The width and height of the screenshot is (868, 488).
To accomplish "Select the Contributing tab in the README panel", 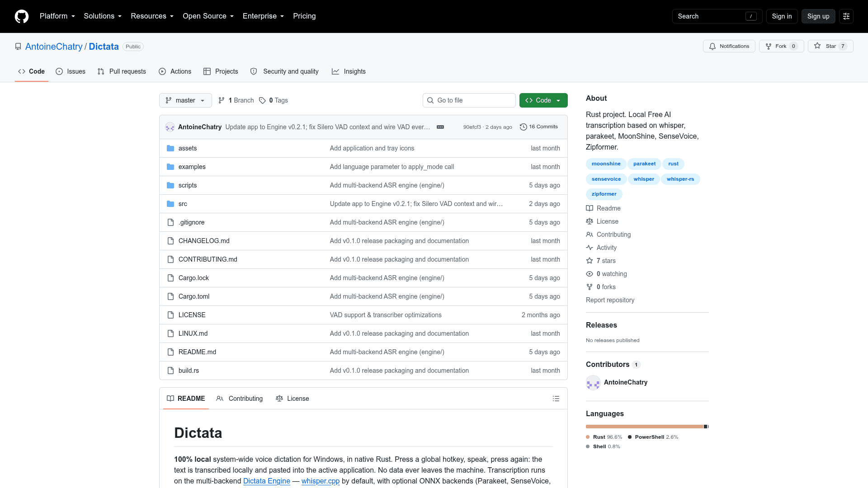I will click(x=240, y=399).
